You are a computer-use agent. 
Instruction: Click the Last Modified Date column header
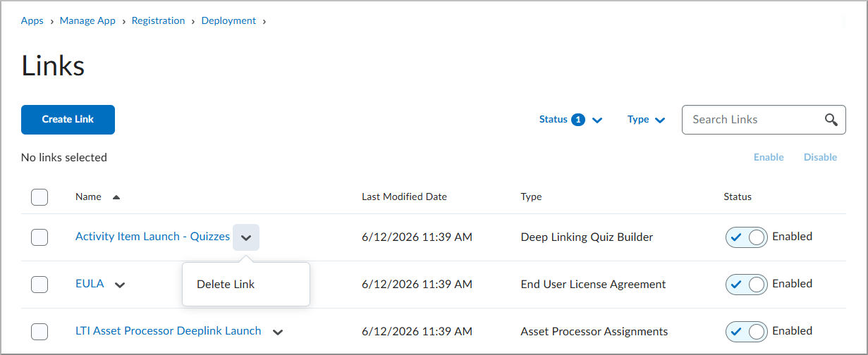click(x=404, y=197)
